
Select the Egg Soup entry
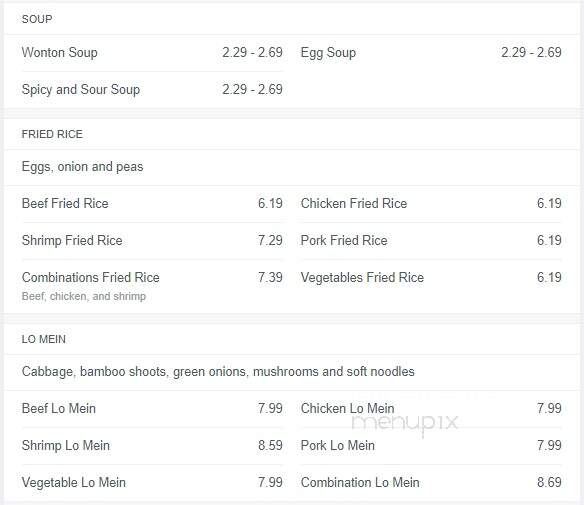click(x=328, y=53)
